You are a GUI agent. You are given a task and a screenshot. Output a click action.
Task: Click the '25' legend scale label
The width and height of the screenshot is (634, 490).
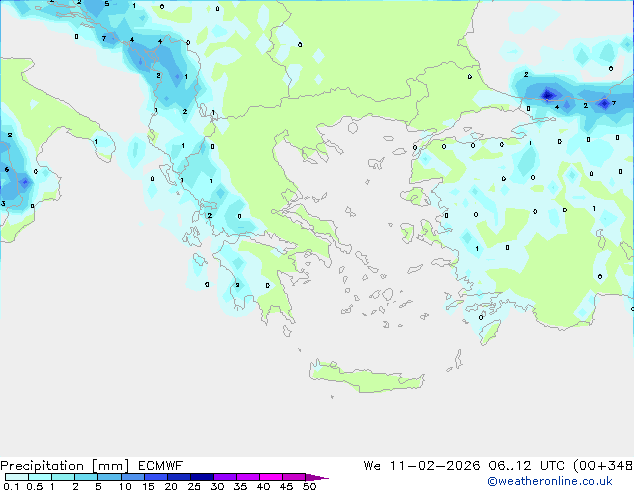click(194, 486)
